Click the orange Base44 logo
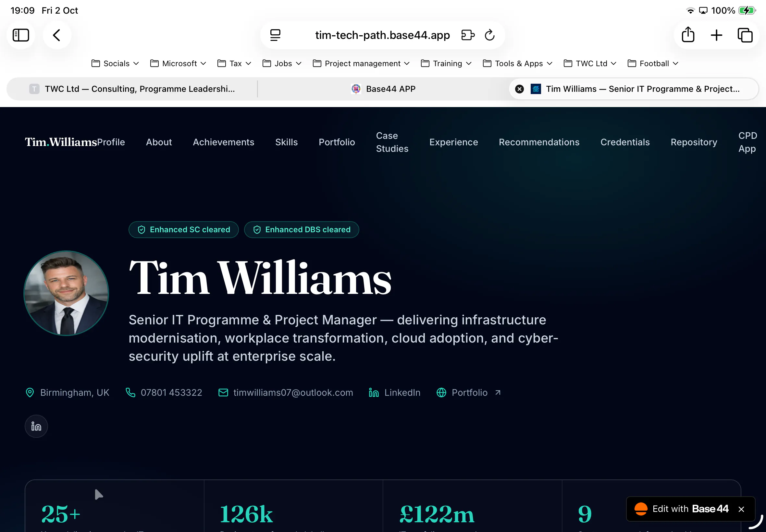766x532 pixels. point(641,509)
